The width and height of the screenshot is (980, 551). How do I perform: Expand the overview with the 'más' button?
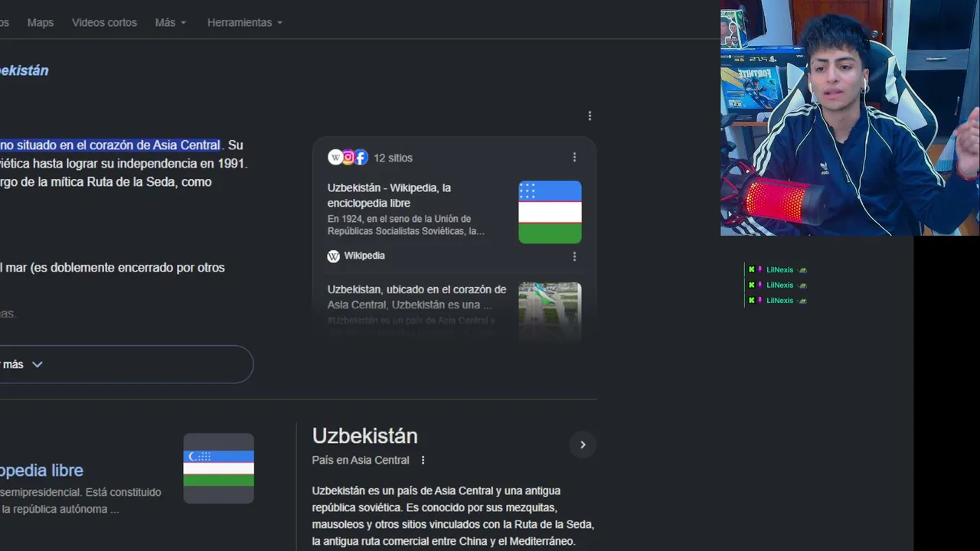126,364
